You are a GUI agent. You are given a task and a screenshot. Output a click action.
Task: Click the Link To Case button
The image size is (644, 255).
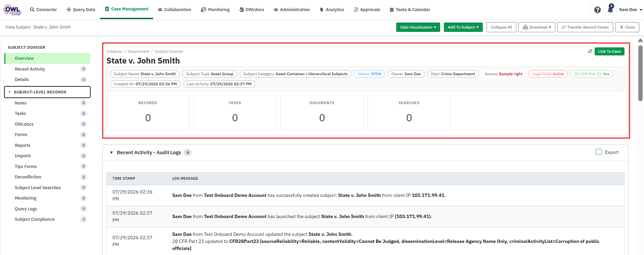click(x=609, y=51)
